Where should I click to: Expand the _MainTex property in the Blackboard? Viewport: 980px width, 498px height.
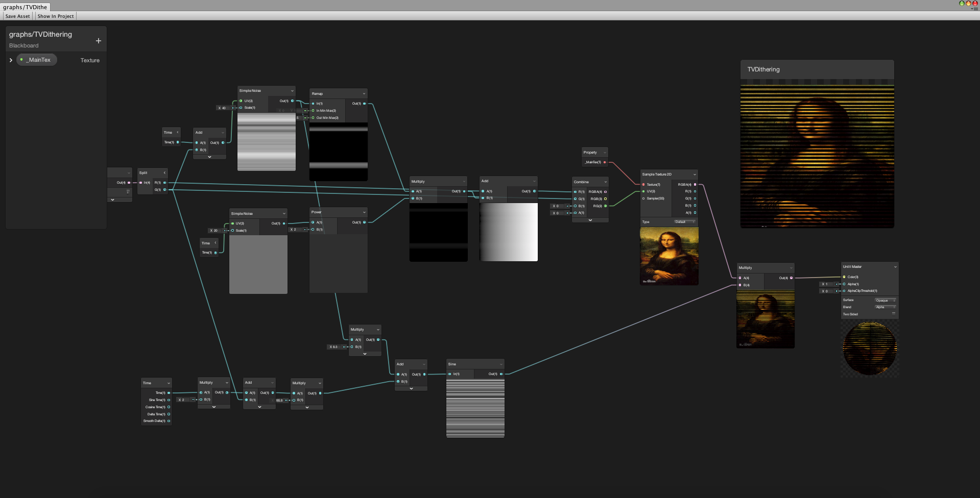(11, 60)
